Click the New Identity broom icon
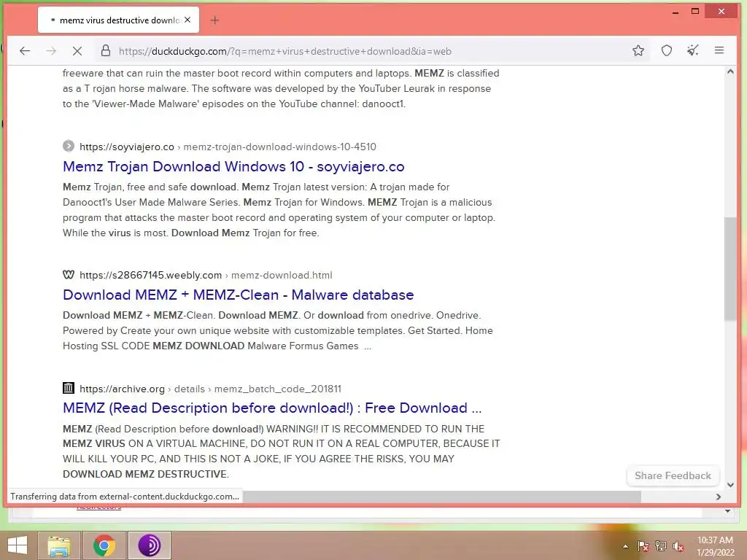Image resolution: width=747 pixels, height=560 pixels. pos(693,50)
